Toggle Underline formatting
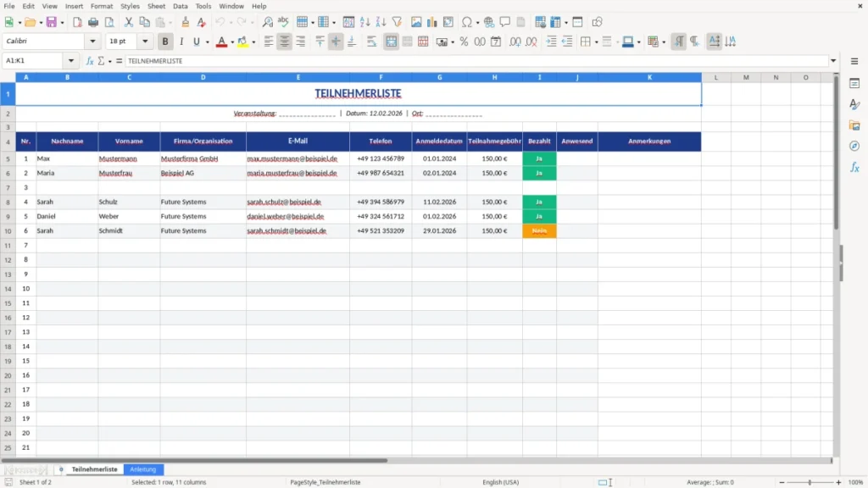The height and width of the screenshot is (488, 868). click(196, 42)
